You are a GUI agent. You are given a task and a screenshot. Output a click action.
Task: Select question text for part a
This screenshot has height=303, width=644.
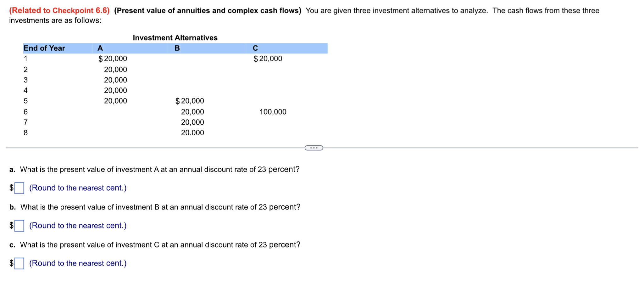[x=154, y=169]
